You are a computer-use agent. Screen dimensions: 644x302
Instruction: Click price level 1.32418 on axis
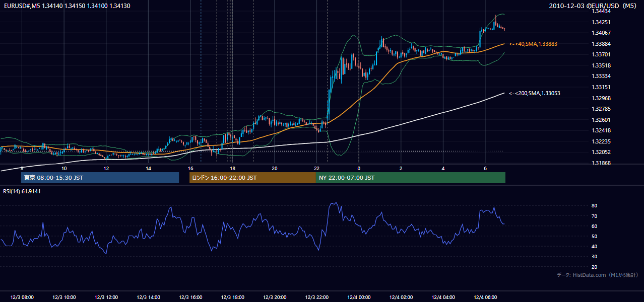[601, 130]
